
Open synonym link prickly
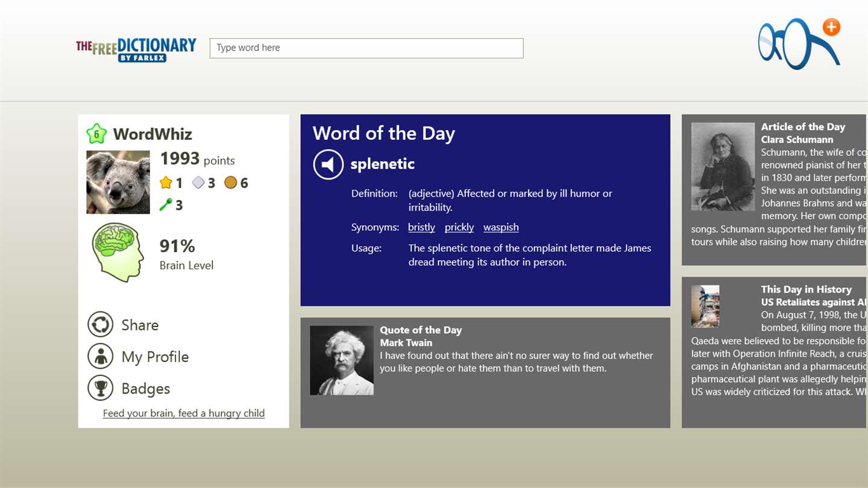[x=459, y=227]
